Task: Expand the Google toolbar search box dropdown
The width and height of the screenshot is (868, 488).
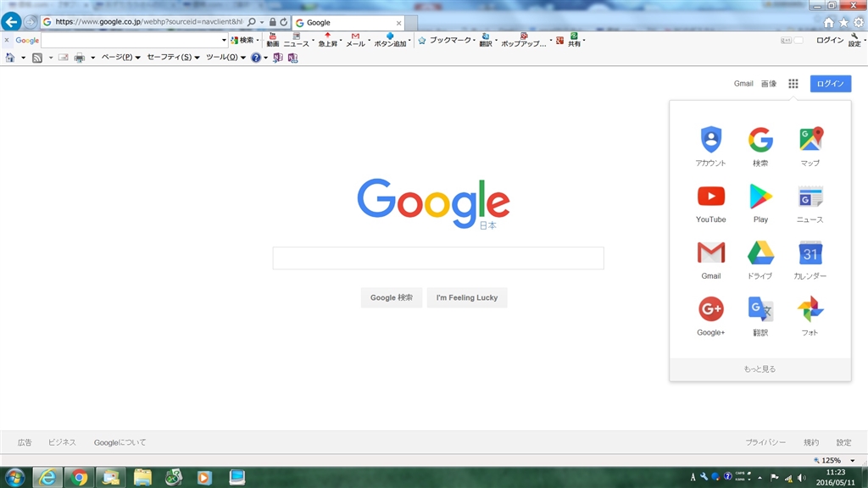Action: point(224,40)
